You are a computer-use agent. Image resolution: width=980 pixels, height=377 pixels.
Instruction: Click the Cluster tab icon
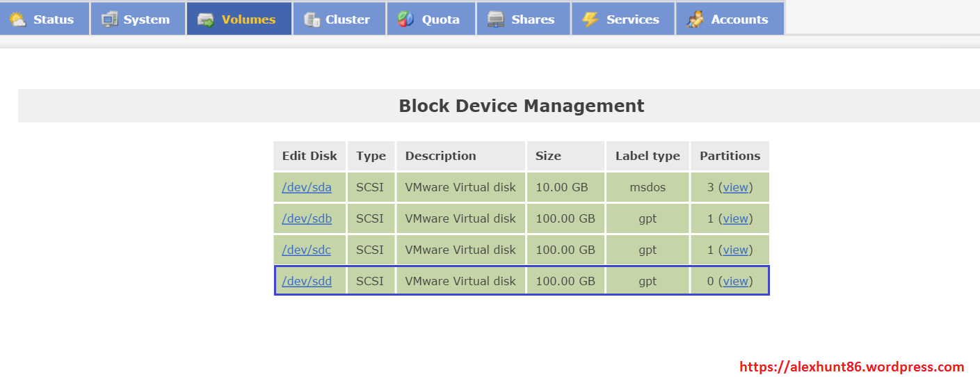tap(312, 19)
